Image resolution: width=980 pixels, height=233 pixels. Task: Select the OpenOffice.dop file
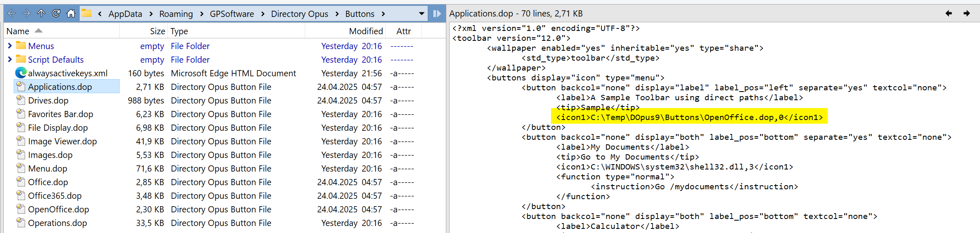coord(59,209)
